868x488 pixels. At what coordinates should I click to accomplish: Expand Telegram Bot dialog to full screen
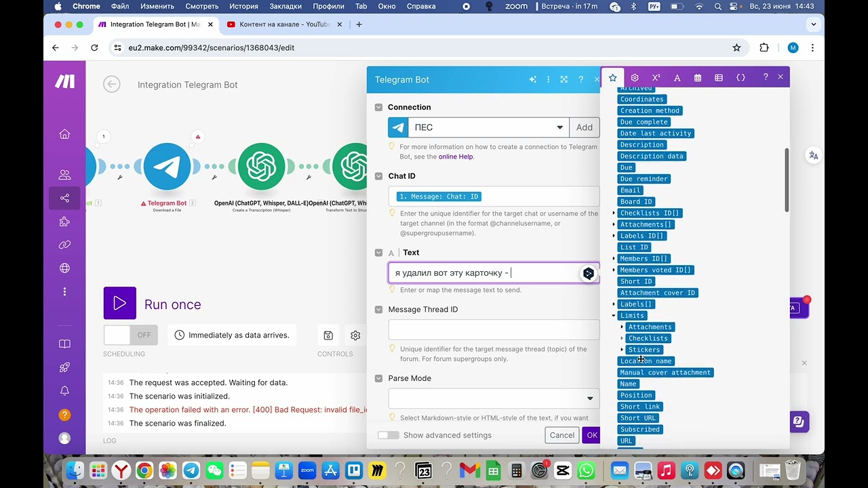[564, 79]
